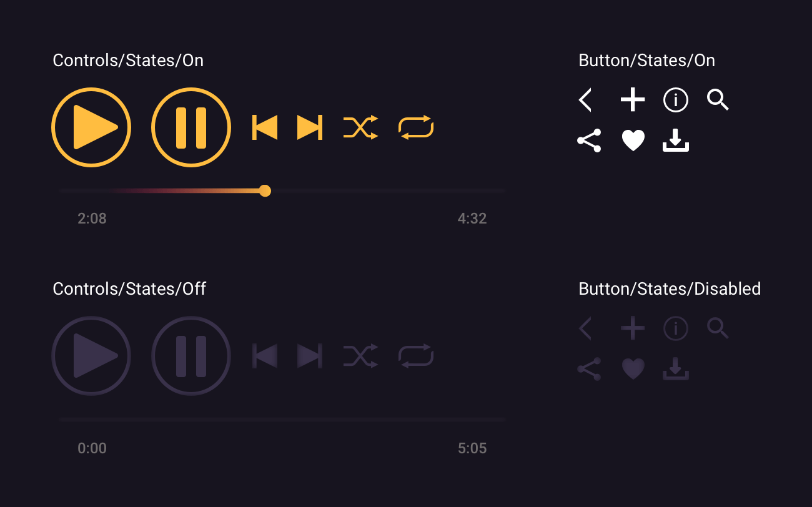Click the disabled heart icon
812x507 pixels.
[633, 370]
